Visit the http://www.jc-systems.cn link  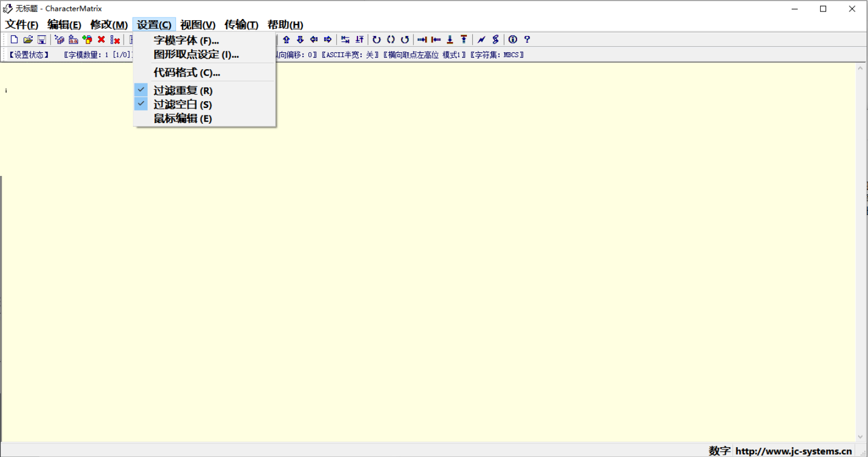pos(793,450)
